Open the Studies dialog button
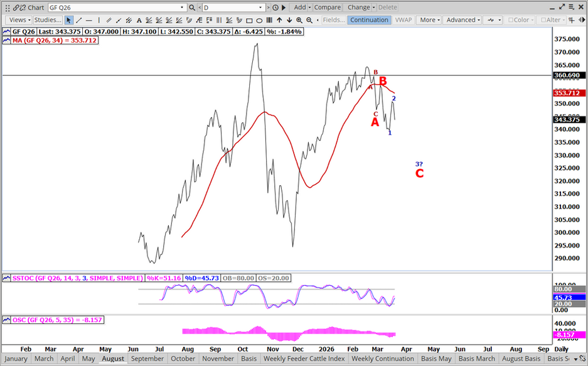588x366 pixels. click(48, 20)
